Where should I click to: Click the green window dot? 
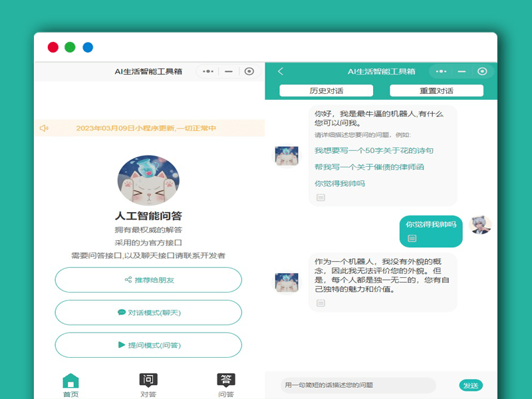70,47
